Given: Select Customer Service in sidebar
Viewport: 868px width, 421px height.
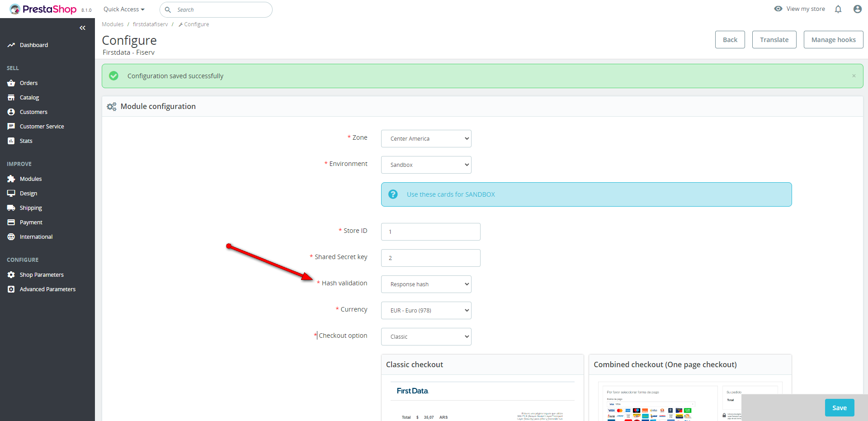Looking at the screenshot, I should 42,127.
